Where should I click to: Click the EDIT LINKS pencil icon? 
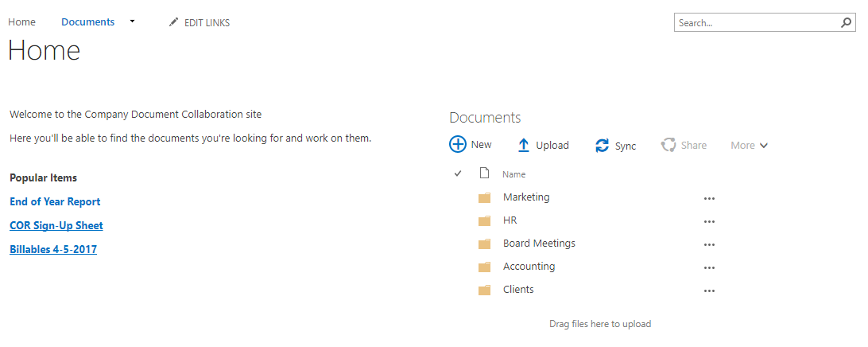[174, 22]
